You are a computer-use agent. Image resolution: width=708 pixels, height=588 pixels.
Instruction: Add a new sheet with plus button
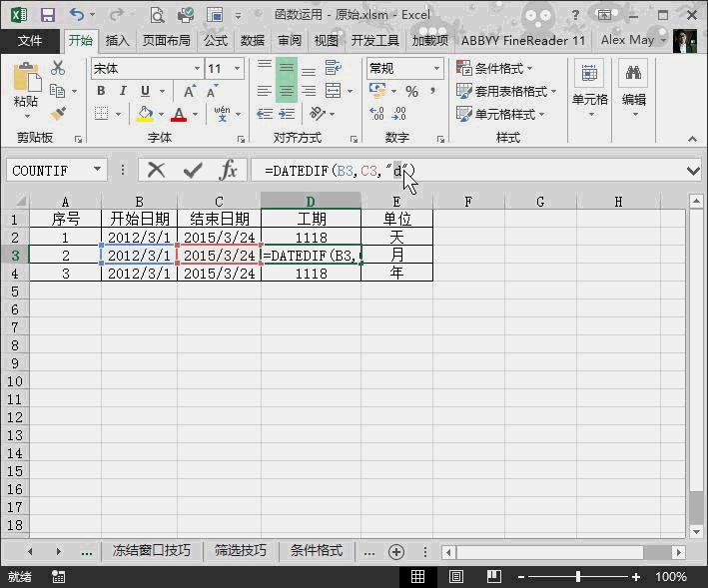396,551
